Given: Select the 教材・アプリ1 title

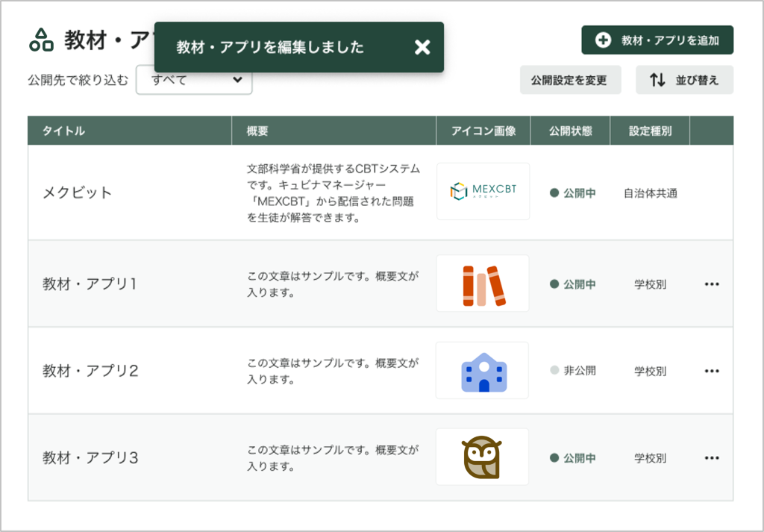Looking at the screenshot, I should (90, 284).
